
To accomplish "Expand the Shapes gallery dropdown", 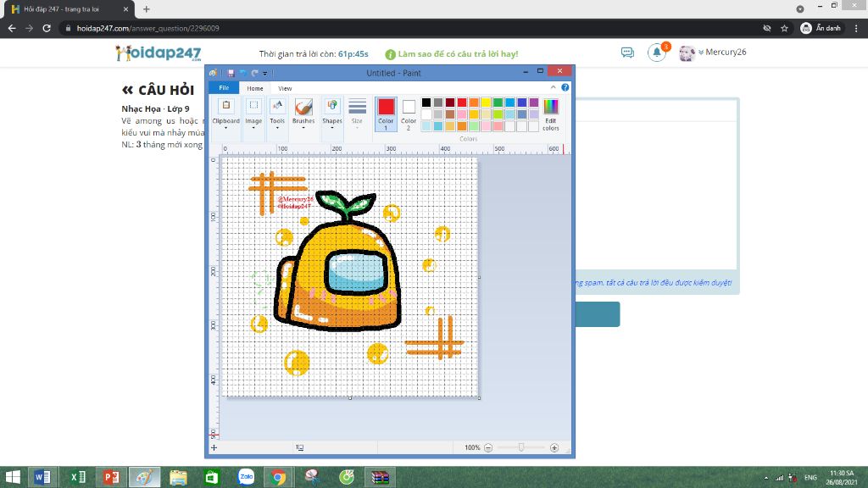I will (x=332, y=115).
